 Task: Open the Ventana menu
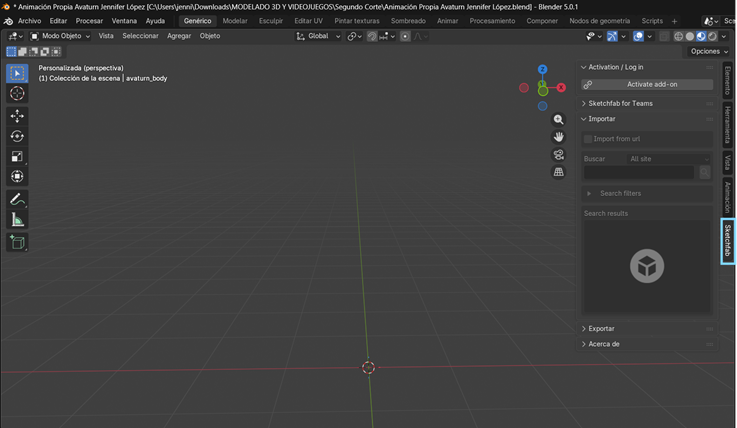(x=124, y=21)
